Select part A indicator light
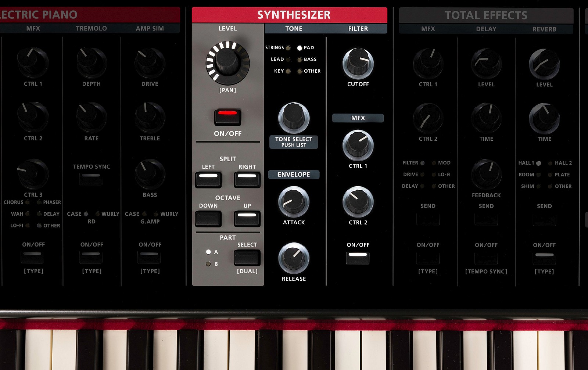The image size is (588, 370). point(208,252)
